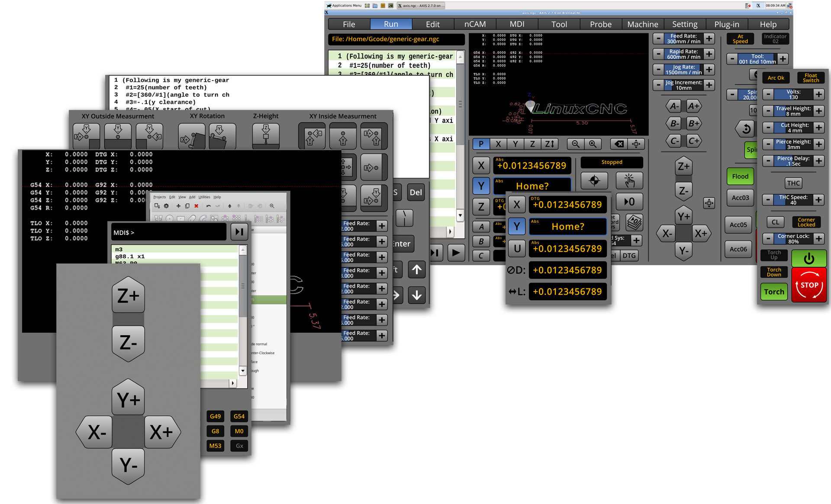The width and height of the screenshot is (831, 504).
Task: Click the hand touch-off button
Action: [x=630, y=181]
